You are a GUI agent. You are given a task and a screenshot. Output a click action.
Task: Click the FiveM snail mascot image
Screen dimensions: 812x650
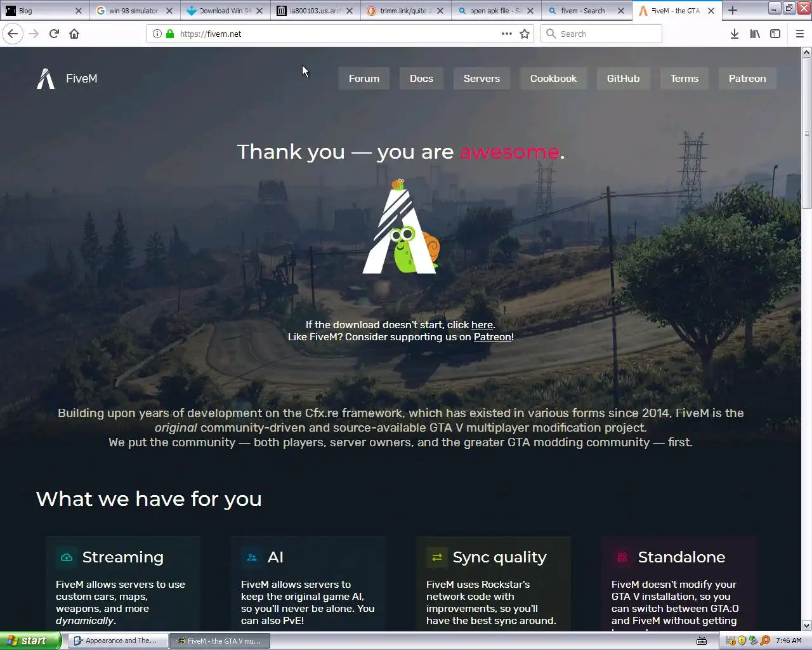pos(401,227)
